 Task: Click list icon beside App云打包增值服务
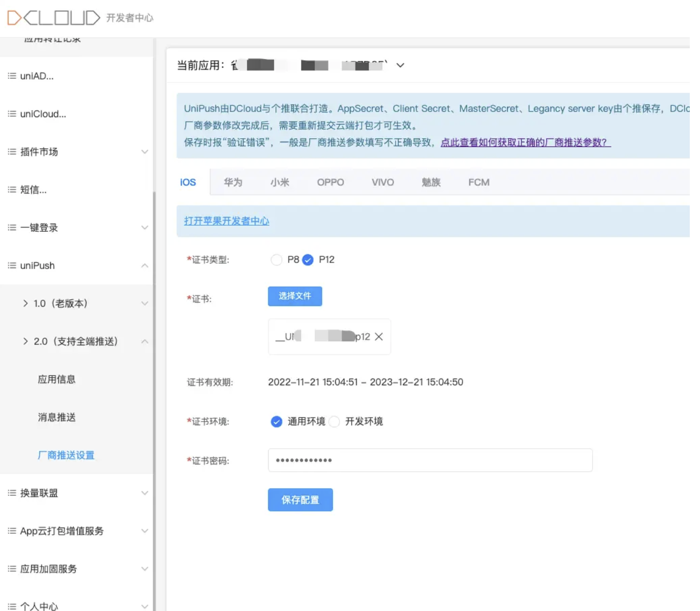(x=12, y=531)
